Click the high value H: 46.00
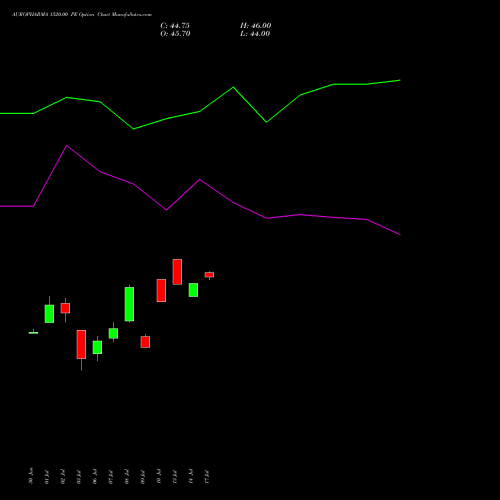Viewport: 500px width, 500px height. coord(256,26)
